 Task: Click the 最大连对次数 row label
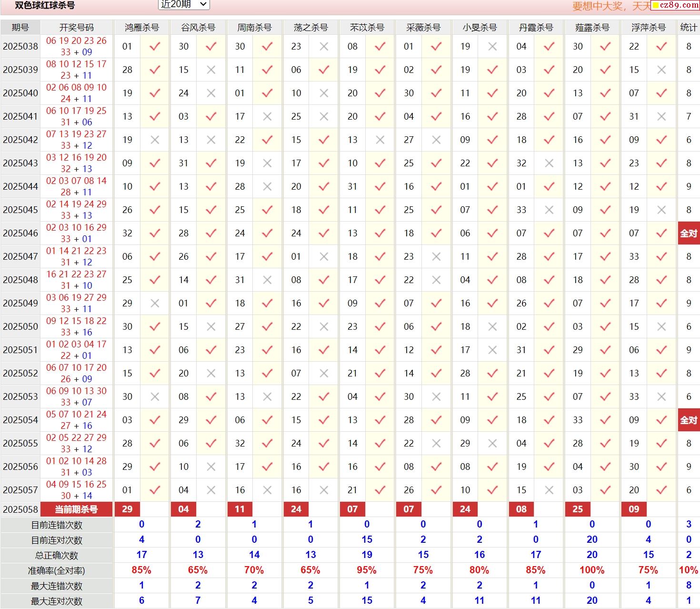click(x=57, y=601)
